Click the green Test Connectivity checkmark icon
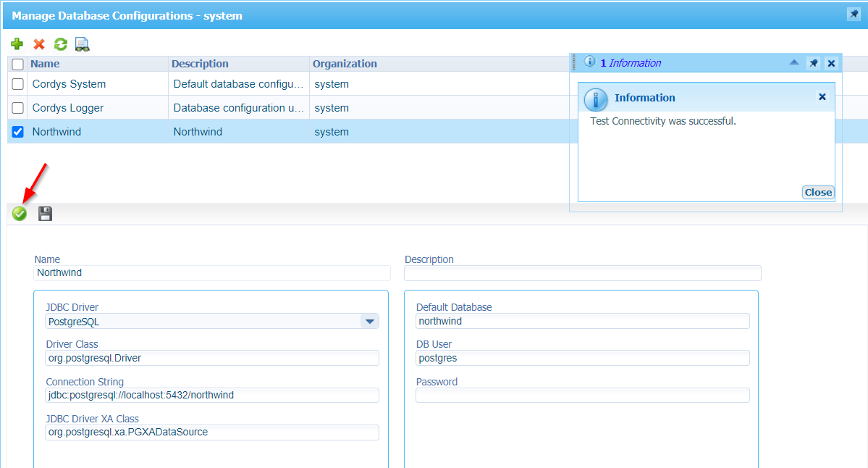This screenshot has width=868, height=468. pyautogui.click(x=20, y=214)
